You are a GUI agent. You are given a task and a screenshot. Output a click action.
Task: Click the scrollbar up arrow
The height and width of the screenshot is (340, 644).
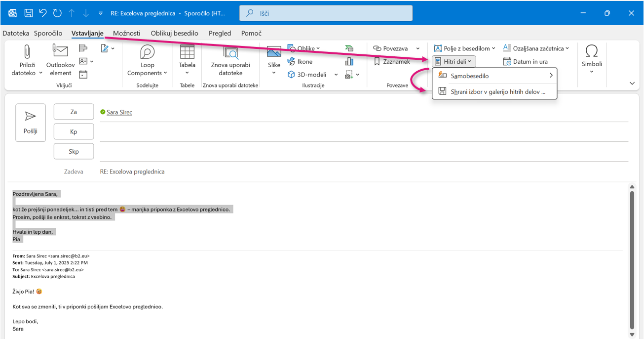632,187
